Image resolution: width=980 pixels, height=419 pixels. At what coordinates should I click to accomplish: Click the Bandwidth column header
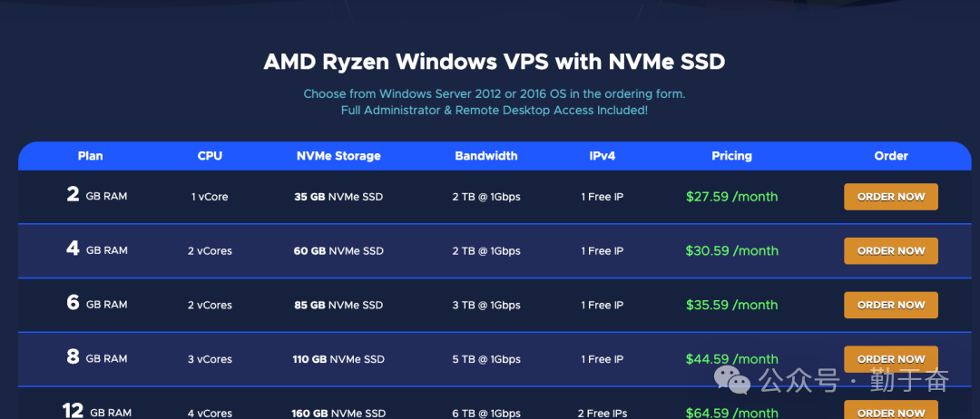(x=486, y=156)
